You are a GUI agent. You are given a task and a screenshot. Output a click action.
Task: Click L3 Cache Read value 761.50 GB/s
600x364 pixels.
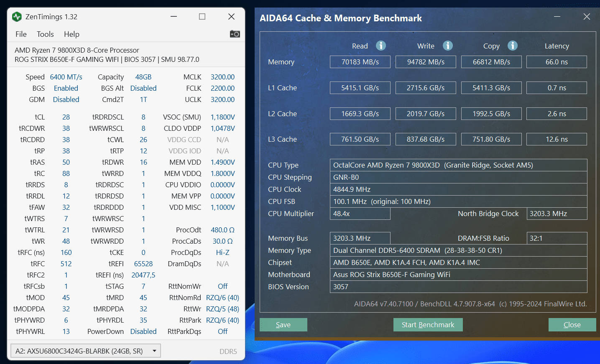[360, 139]
